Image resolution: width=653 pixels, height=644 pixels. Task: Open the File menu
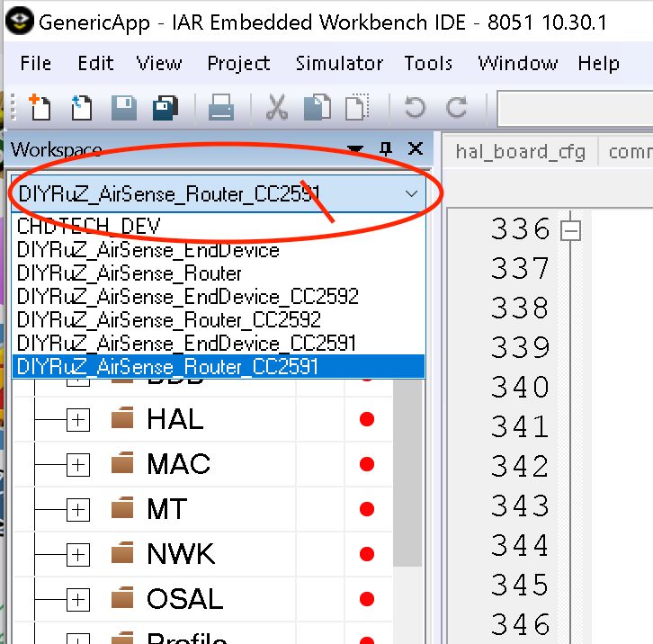(x=36, y=63)
